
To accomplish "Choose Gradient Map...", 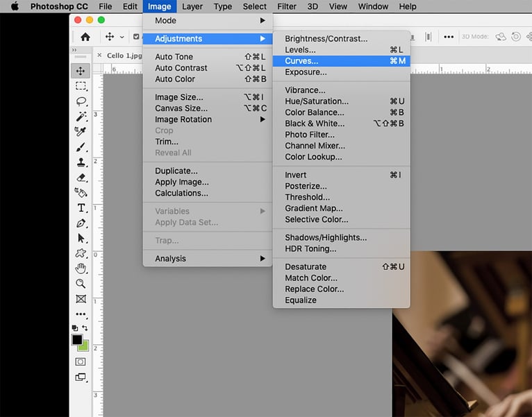I will point(341,208).
